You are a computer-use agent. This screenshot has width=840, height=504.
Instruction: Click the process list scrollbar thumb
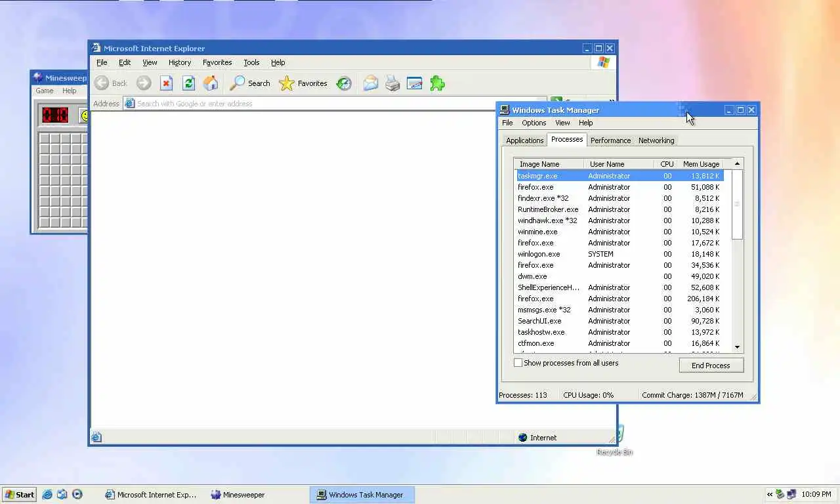[x=737, y=204]
